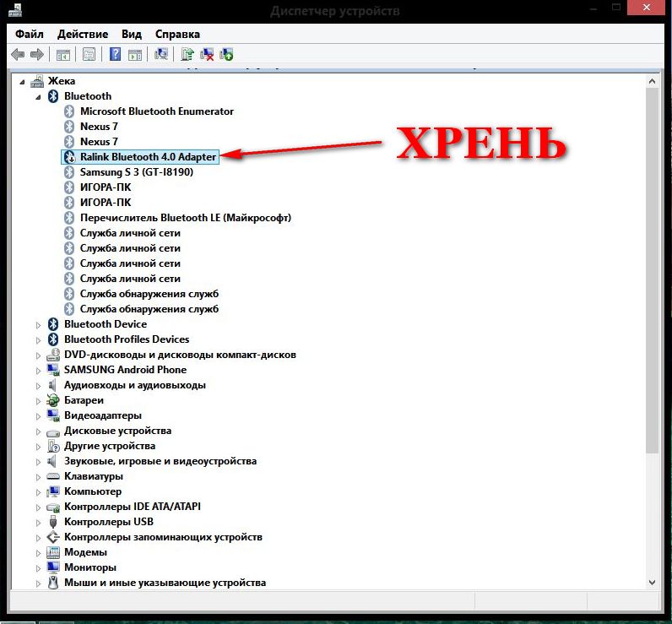Click the Модемы modem icon
This screenshot has width=672, height=624.
[53, 552]
